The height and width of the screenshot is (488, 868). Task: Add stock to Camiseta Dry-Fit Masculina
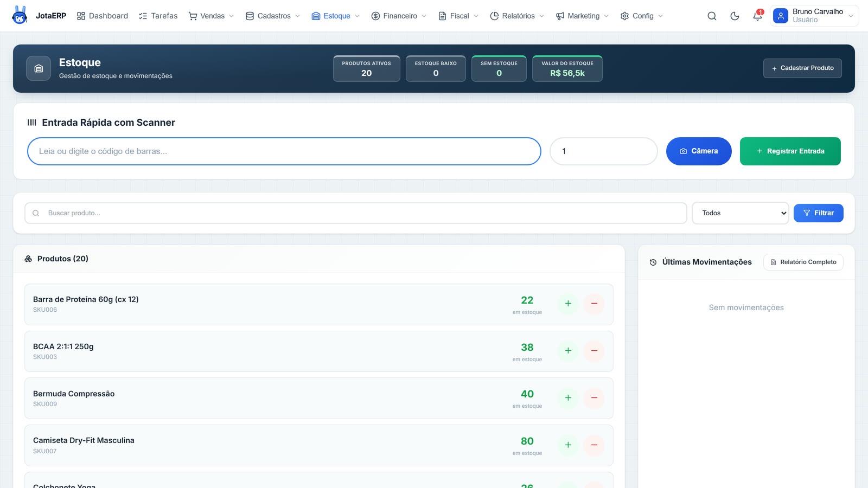tap(568, 445)
